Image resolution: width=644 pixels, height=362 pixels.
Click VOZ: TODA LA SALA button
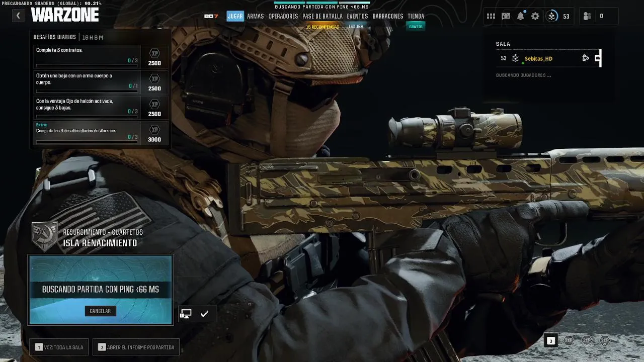coord(59,347)
